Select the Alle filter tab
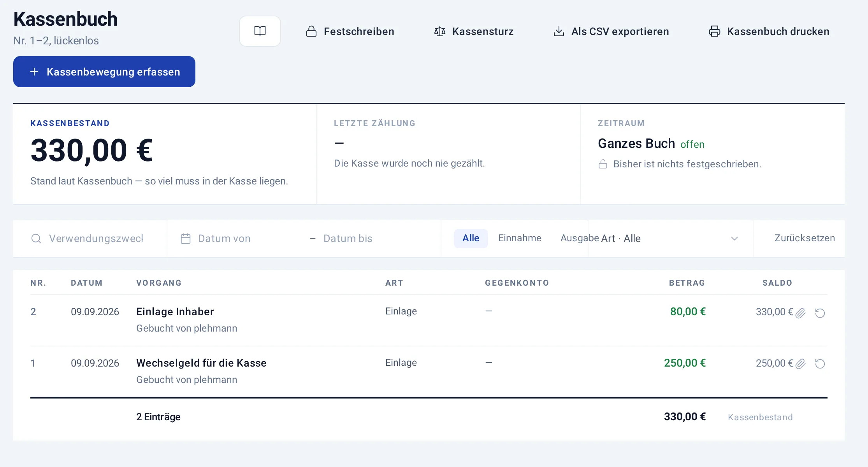The width and height of the screenshot is (868, 467). (471, 238)
